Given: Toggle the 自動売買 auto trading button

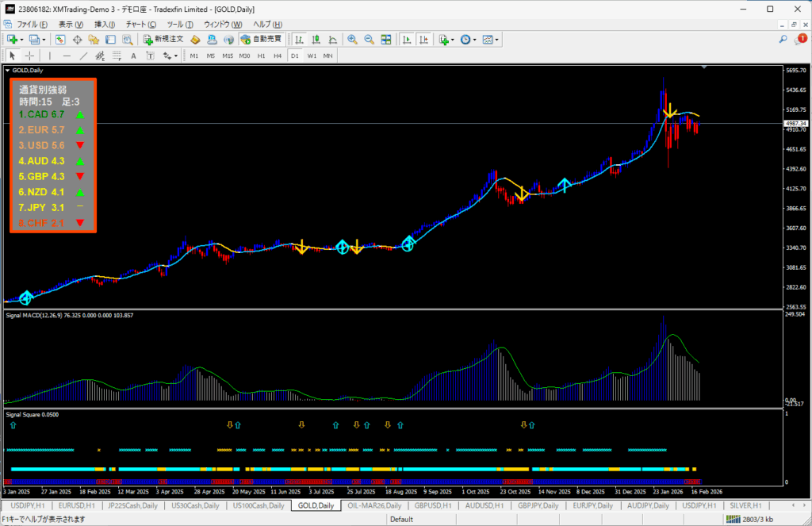Looking at the screenshot, I should pos(261,39).
